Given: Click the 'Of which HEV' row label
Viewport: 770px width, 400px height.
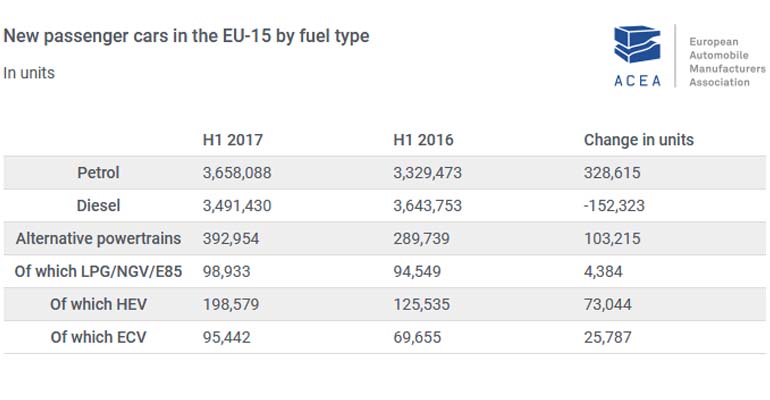Looking at the screenshot, I should [98, 304].
